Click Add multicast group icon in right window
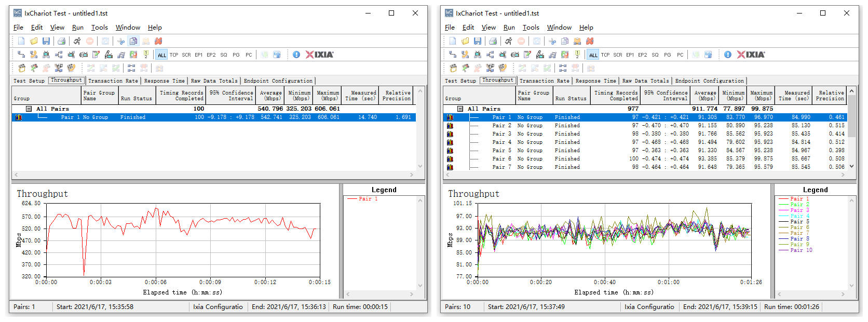Screen dimensions: 868x322 (x=490, y=55)
